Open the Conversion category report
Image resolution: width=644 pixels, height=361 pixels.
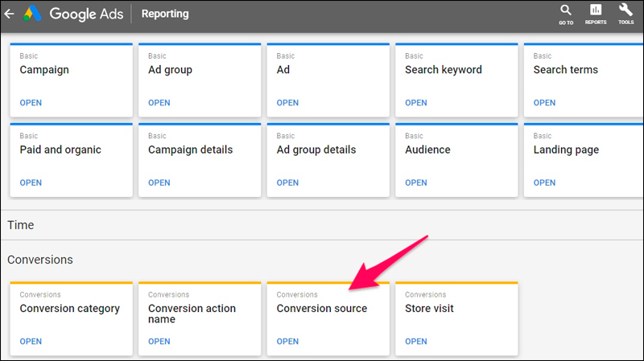[31, 342]
